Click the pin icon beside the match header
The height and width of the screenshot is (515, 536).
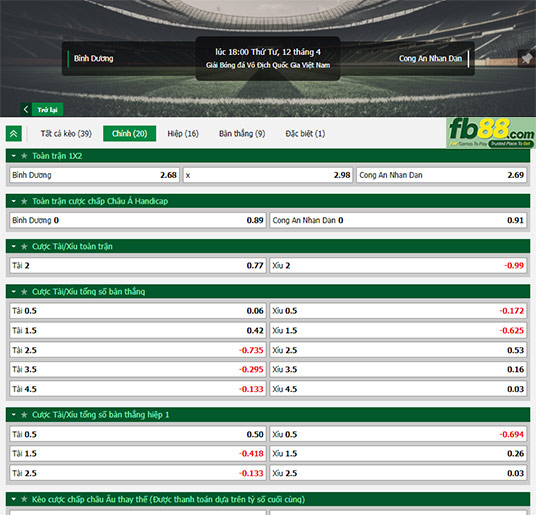pyautogui.click(x=527, y=58)
